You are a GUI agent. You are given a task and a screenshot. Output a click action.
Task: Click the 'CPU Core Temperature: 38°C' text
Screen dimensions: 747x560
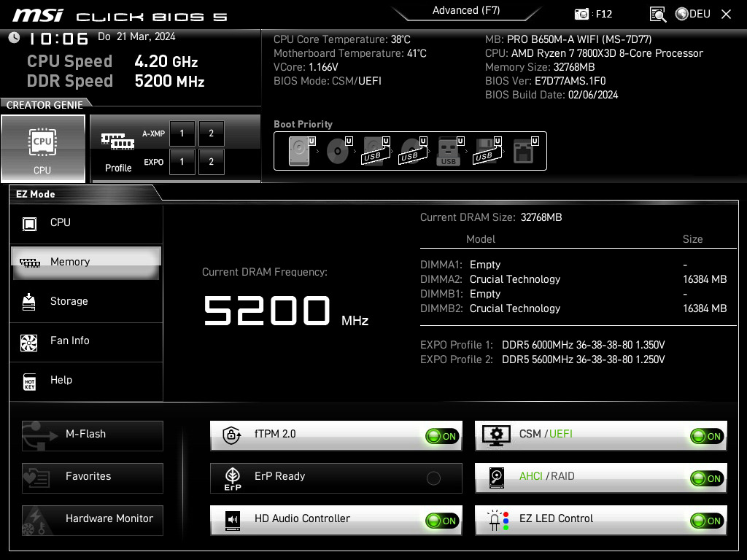pos(342,39)
